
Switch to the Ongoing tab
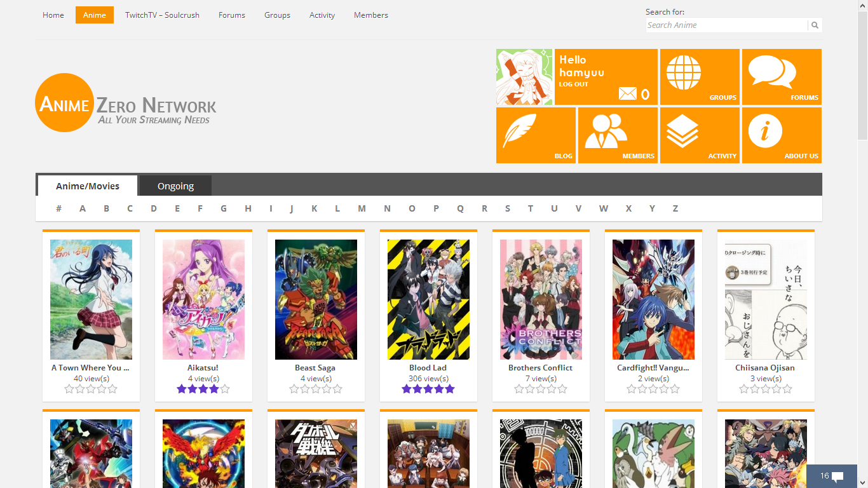175,186
